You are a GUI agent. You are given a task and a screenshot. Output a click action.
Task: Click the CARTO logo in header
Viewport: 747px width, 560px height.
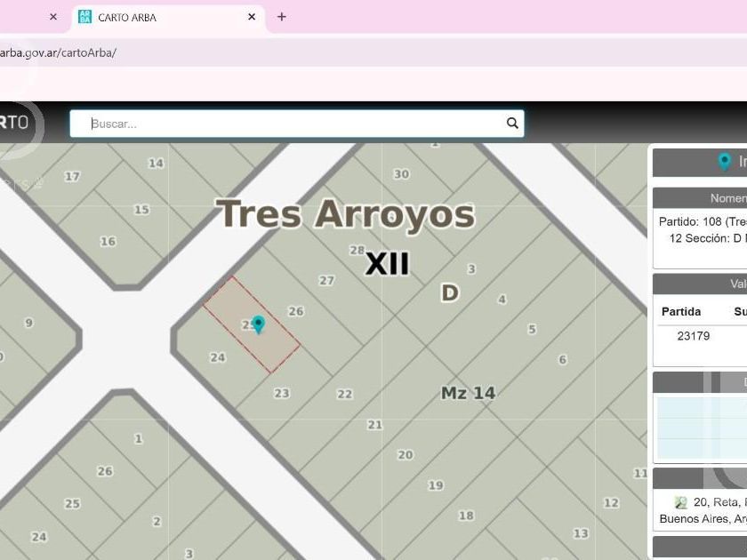click(x=14, y=123)
